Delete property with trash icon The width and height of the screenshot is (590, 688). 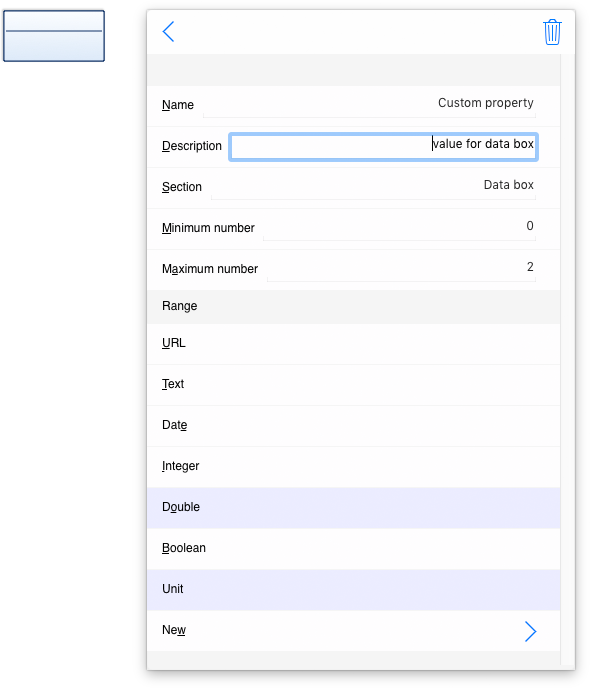point(552,32)
